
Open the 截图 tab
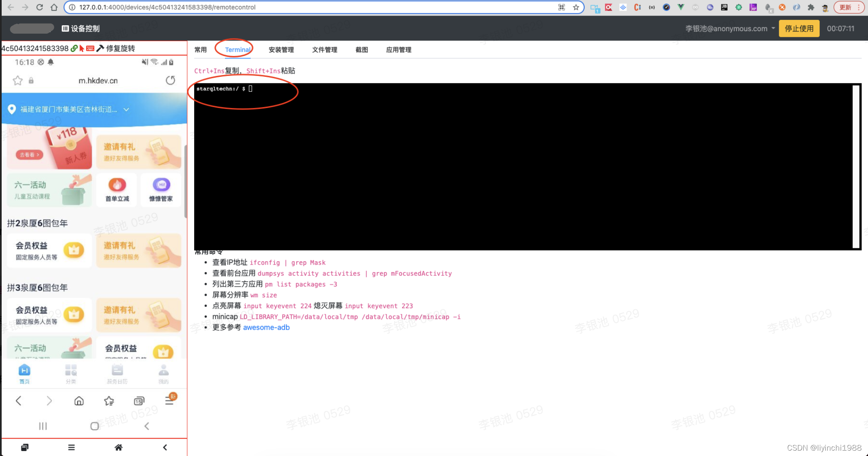click(x=361, y=50)
